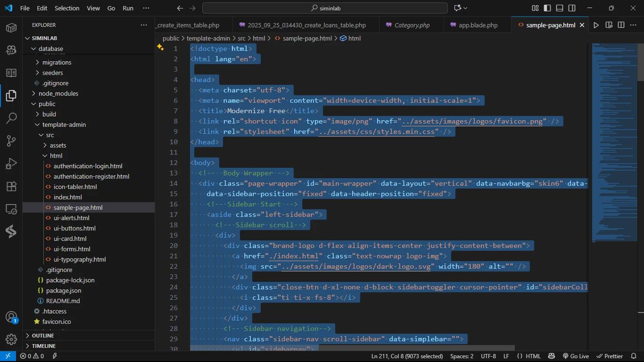The image size is (644, 362).
Task: Open the Manage gear menu
Action: tap(11, 339)
